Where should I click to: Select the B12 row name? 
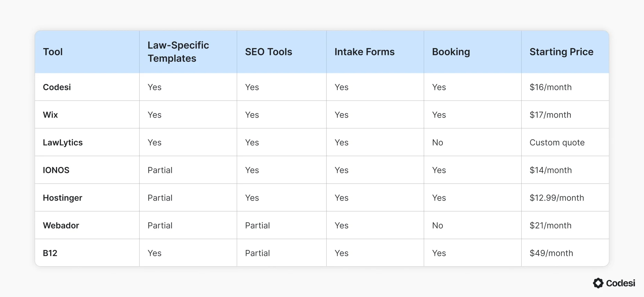click(50, 253)
